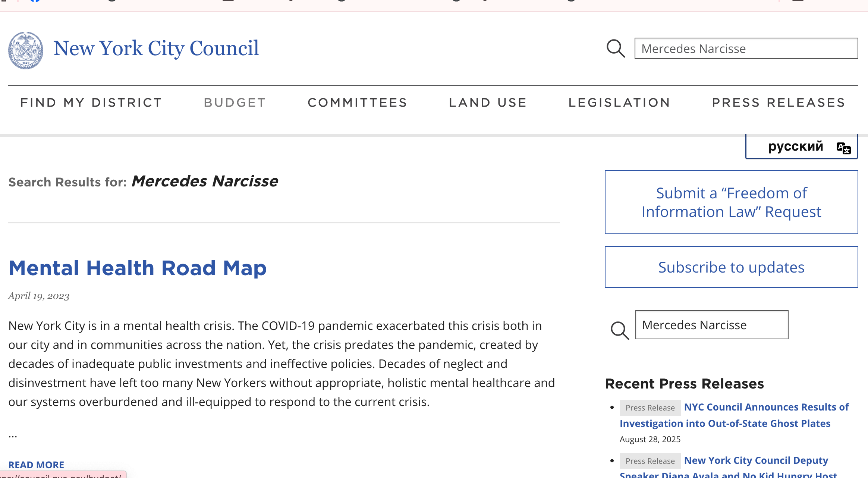This screenshot has height=478, width=868.
Task: Click READ MORE under the article
Action: tap(36, 465)
